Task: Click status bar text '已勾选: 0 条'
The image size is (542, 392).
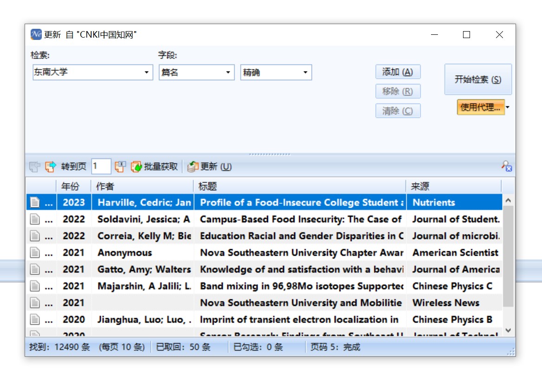Action: (258, 347)
